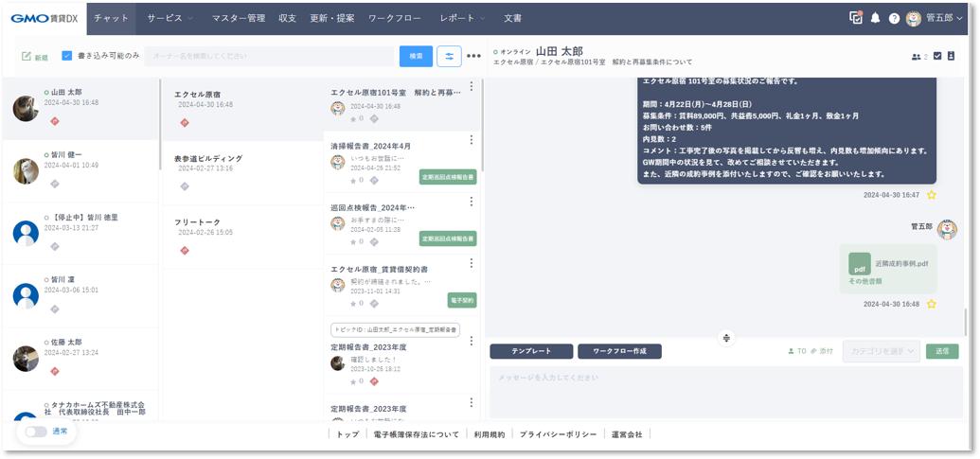Go to マスター管理 menu

[238, 18]
